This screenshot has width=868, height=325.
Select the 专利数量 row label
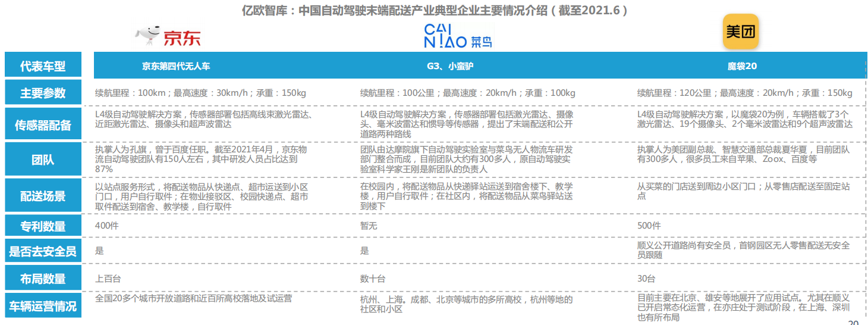(x=43, y=226)
